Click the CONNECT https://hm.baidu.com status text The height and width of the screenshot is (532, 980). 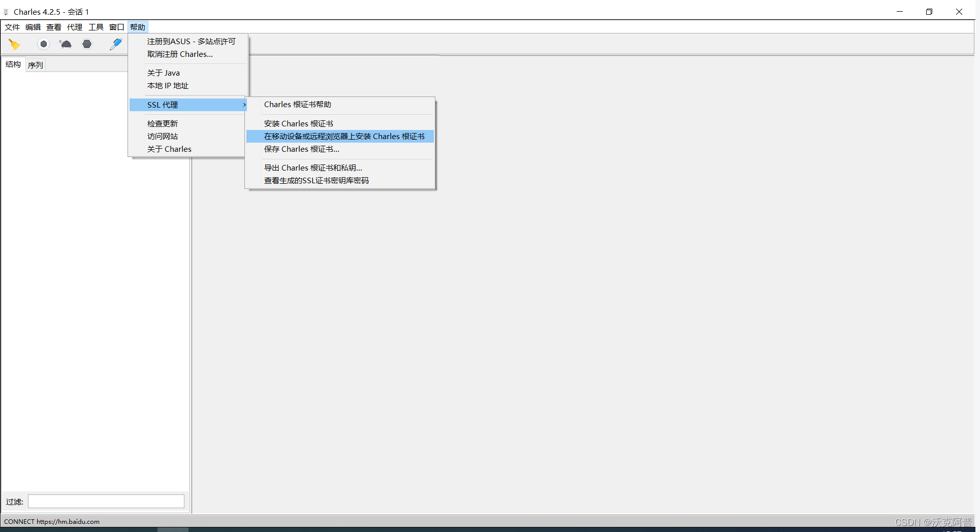click(52, 521)
